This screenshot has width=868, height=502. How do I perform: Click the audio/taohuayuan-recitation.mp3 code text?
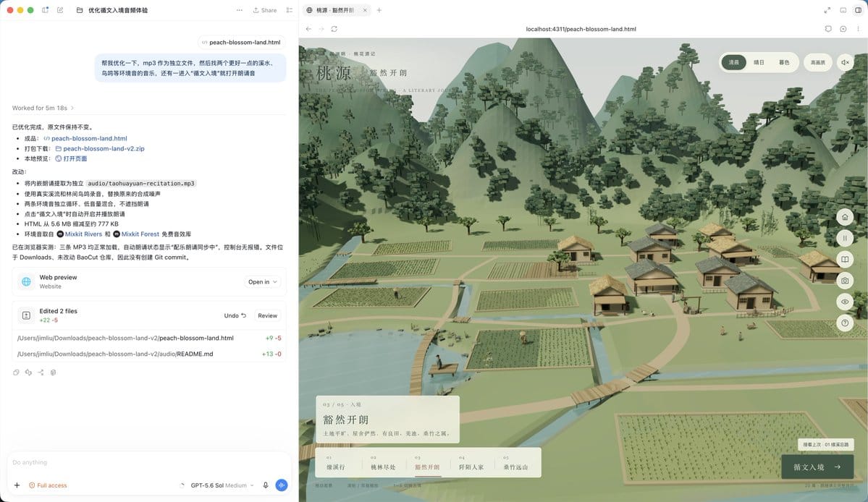[x=141, y=183]
